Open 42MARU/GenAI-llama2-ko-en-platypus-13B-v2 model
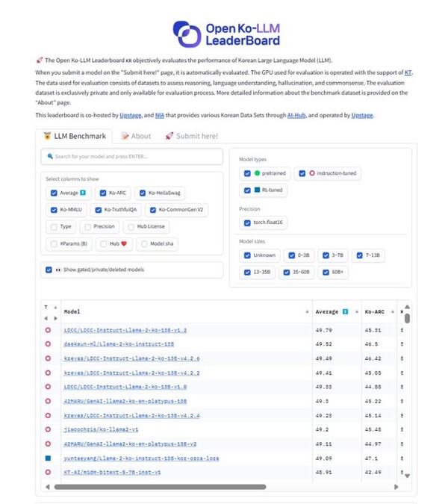 point(130,444)
